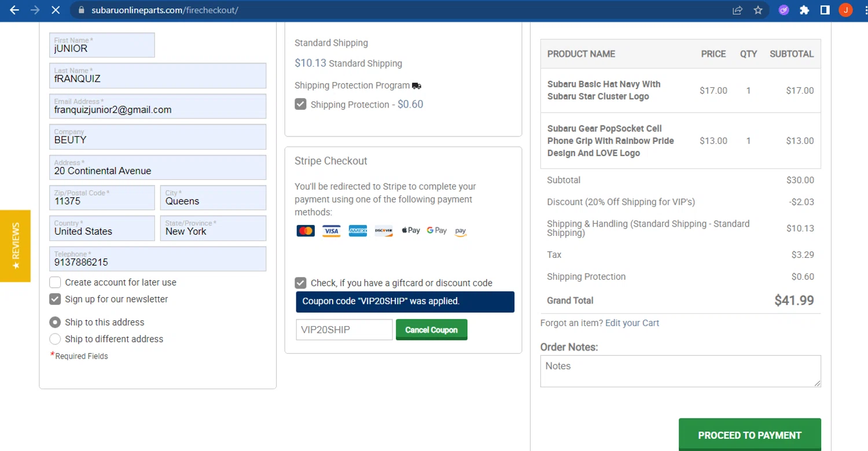Open the extensions puzzle icon
The width and height of the screenshot is (868, 451).
click(804, 10)
